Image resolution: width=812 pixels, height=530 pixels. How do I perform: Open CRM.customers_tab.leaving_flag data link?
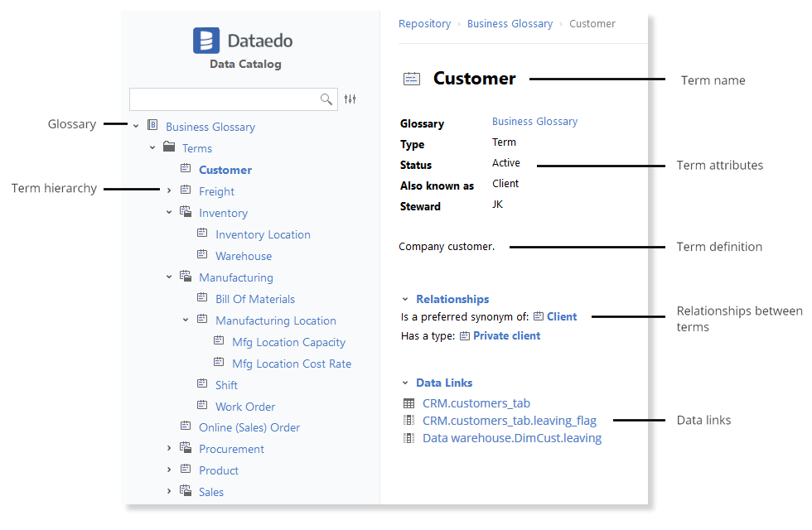(x=509, y=421)
